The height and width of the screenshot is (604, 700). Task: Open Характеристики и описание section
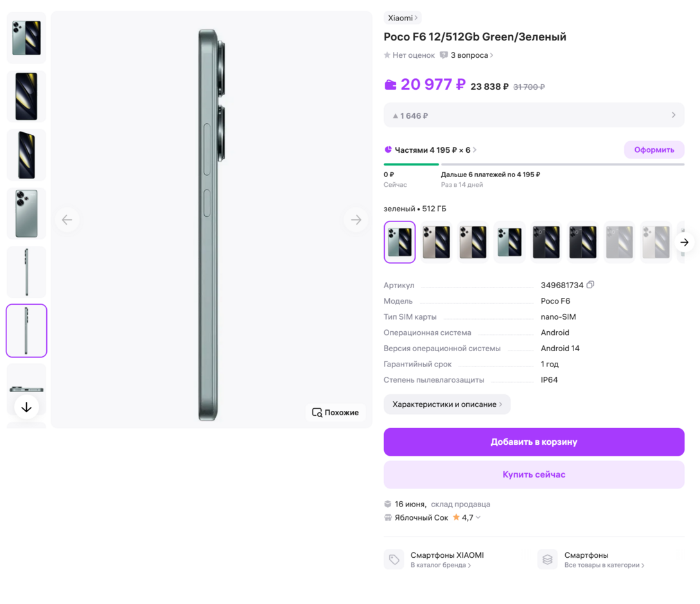click(447, 404)
